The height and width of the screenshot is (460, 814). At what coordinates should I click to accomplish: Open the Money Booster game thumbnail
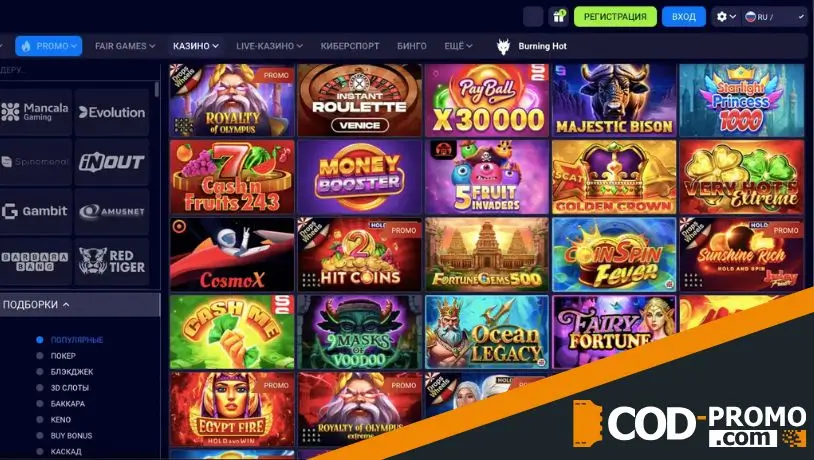click(359, 177)
